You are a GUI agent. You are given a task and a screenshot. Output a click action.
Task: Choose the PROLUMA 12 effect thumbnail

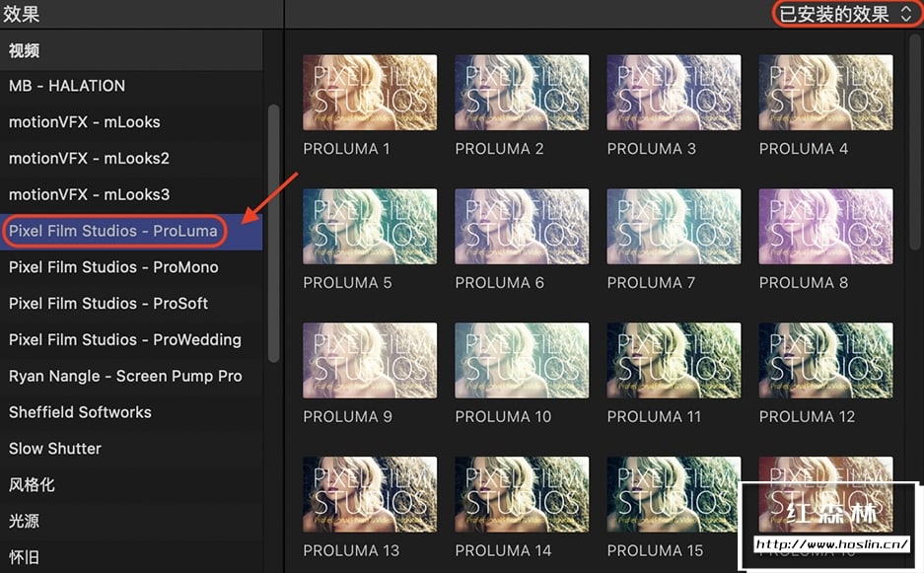[826, 360]
